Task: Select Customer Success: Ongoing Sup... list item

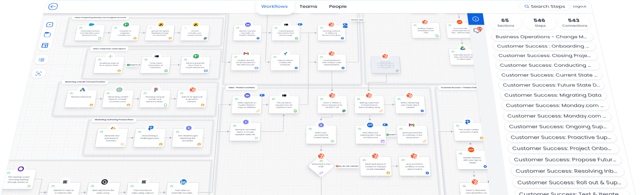Action: 557,127
